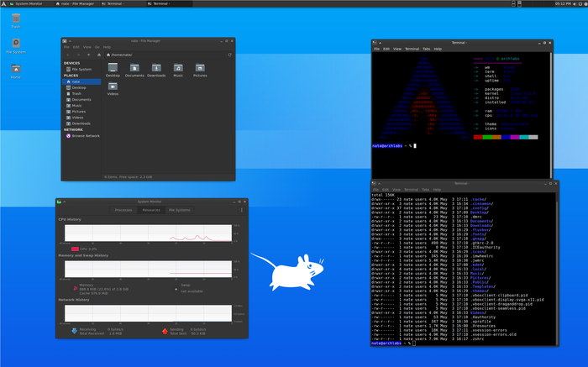This screenshot has height=367, width=588.
Task: Select Videos in Places sidebar
Action: pos(81,118)
